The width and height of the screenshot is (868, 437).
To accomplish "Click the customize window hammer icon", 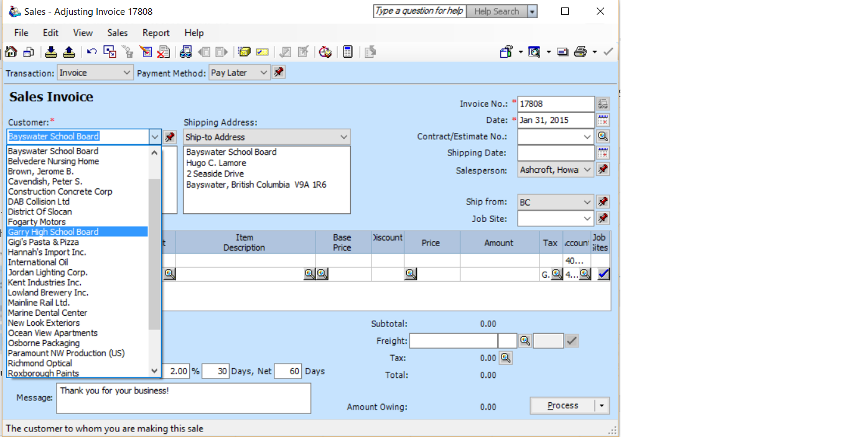I will tap(506, 52).
